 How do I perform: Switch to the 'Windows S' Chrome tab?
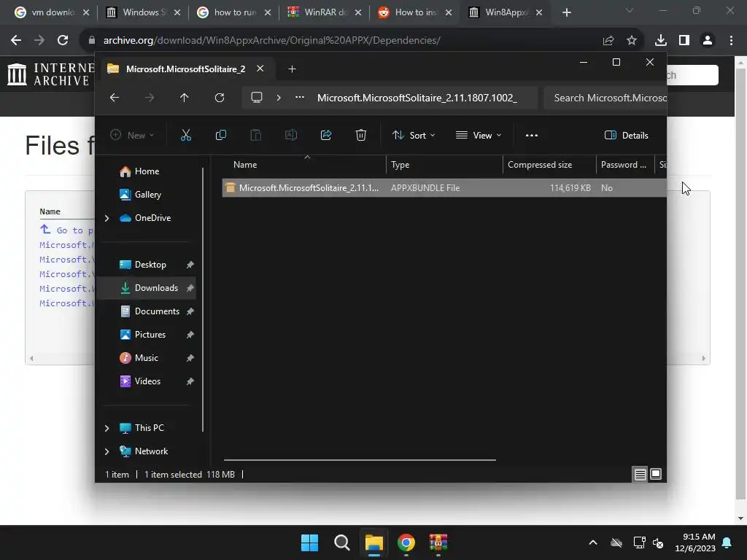pyautogui.click(x=144, y=12)
